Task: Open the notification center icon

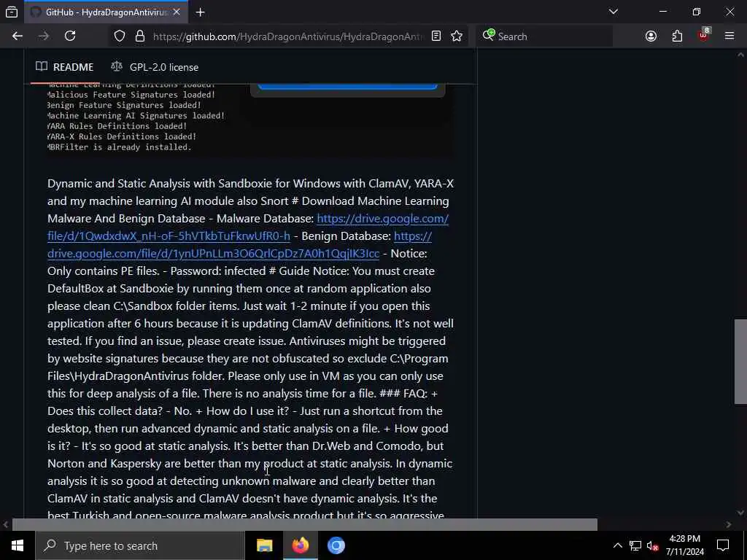Action: 723,545
